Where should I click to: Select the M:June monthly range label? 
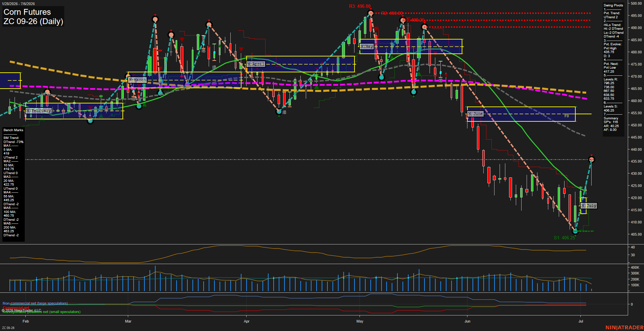tap(476, 114)
